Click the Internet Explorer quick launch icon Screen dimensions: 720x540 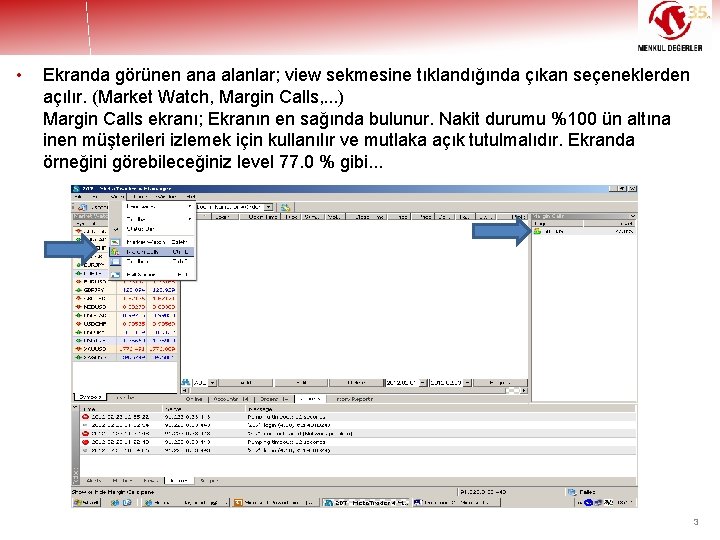point(115,503)
